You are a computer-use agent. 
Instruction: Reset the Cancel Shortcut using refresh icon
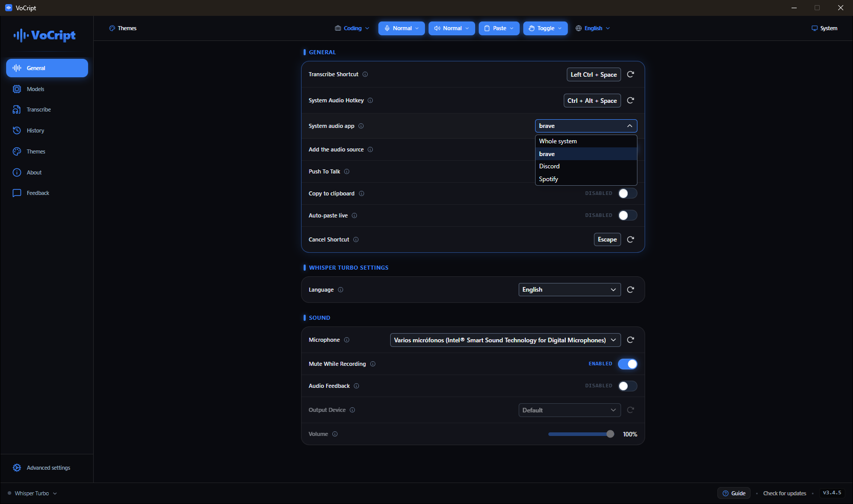pyautogui.click(x=631, y=239)
